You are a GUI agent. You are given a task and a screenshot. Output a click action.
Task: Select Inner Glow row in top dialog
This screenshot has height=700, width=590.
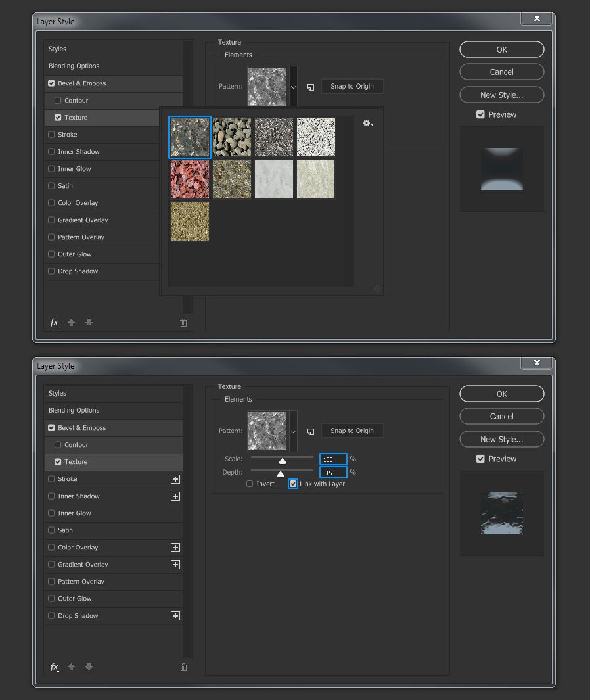[102, 169]
